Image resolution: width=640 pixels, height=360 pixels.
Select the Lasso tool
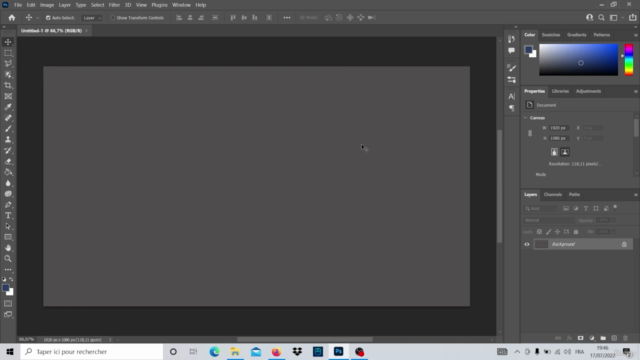(8, 64)
